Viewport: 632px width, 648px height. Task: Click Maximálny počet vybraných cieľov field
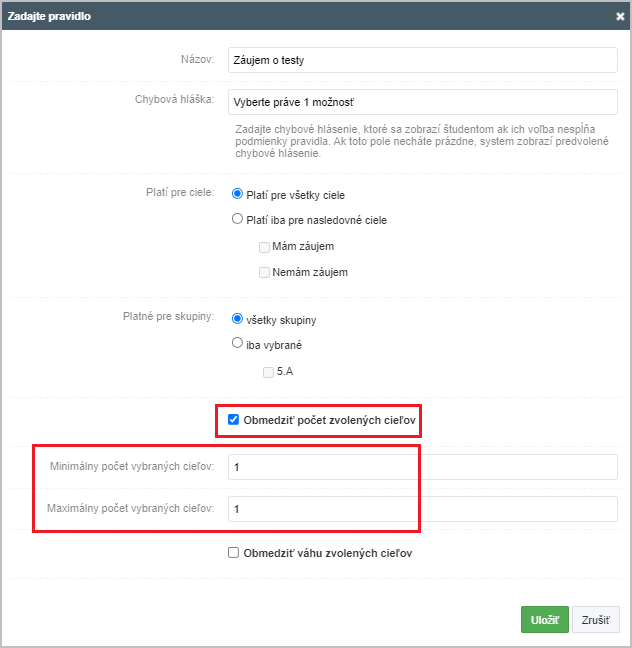coord(423,509)
